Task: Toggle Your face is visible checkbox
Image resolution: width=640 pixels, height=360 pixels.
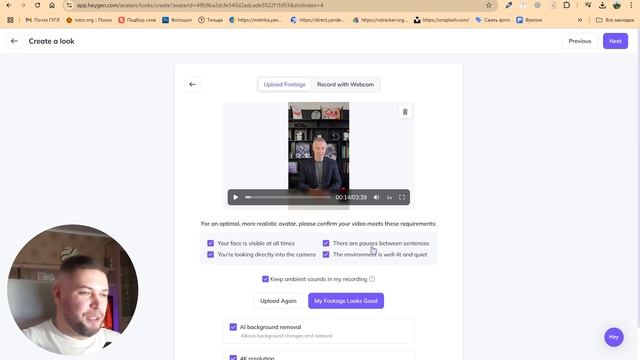Action: [x=211, y=243]
